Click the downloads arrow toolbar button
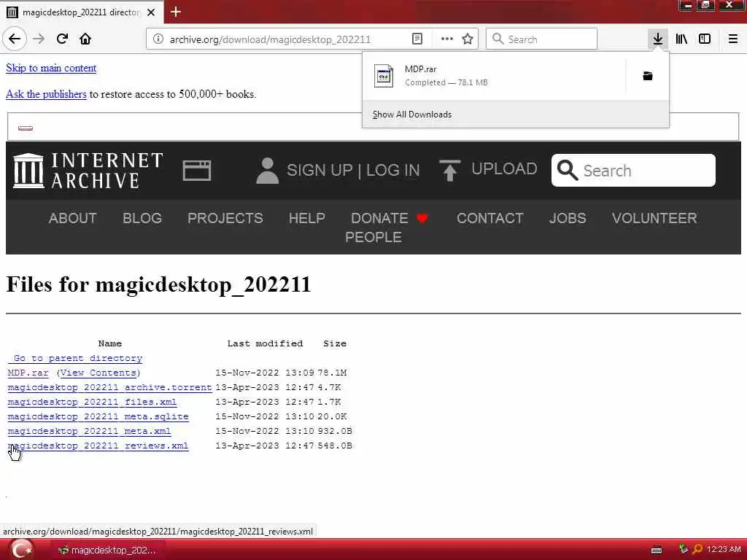Viewport: 747px width, 560px height. point(658,39)
